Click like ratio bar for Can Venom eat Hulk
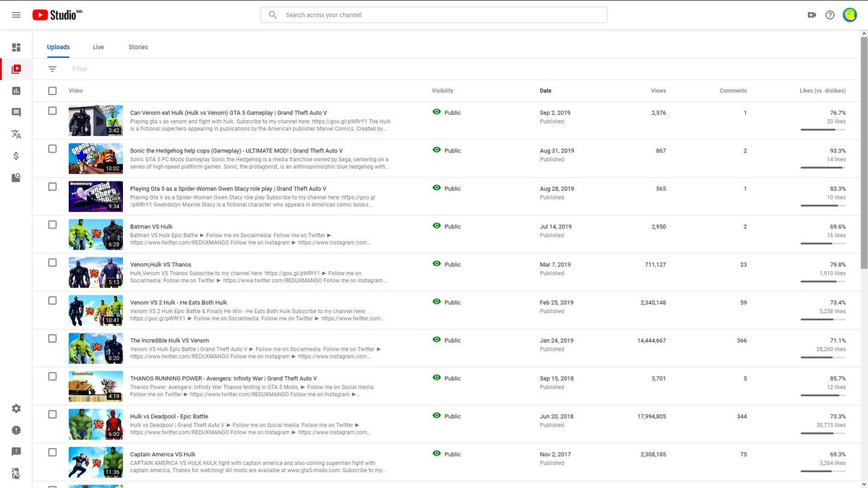 823,130
